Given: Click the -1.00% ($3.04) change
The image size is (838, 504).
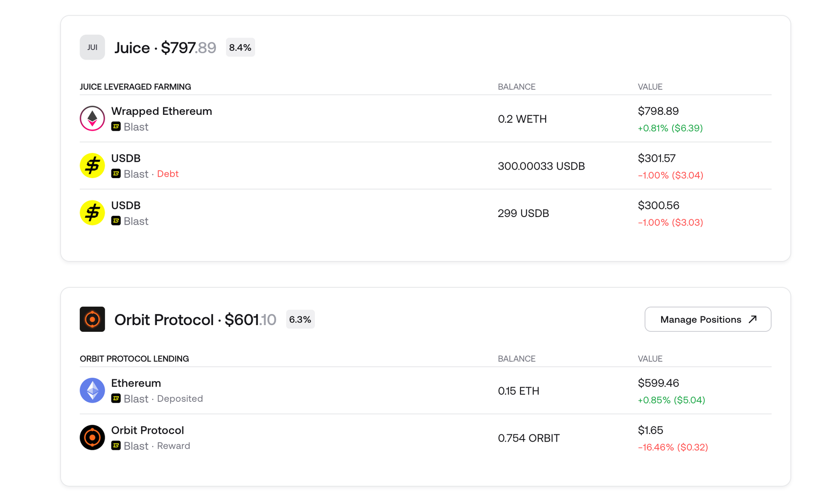Looking at the screenshot, I should coord(670,175).
